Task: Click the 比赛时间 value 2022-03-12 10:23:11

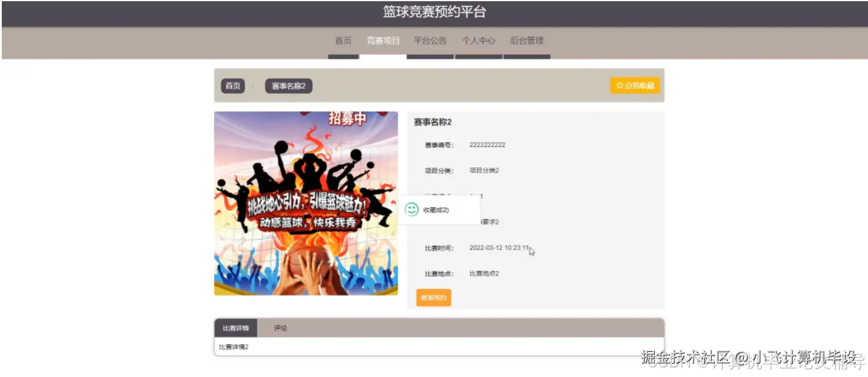Action: click(x=499, y=248)
